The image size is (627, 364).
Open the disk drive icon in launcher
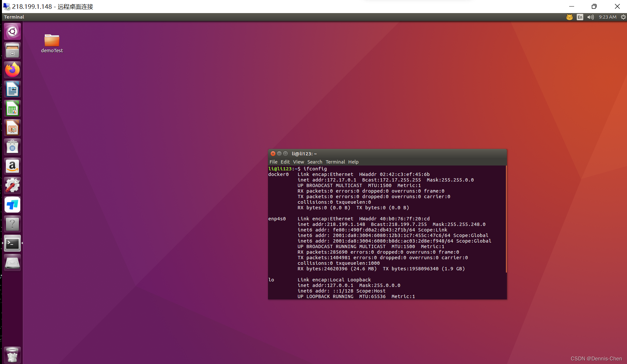pyautogui.click(x=12, y=262)
